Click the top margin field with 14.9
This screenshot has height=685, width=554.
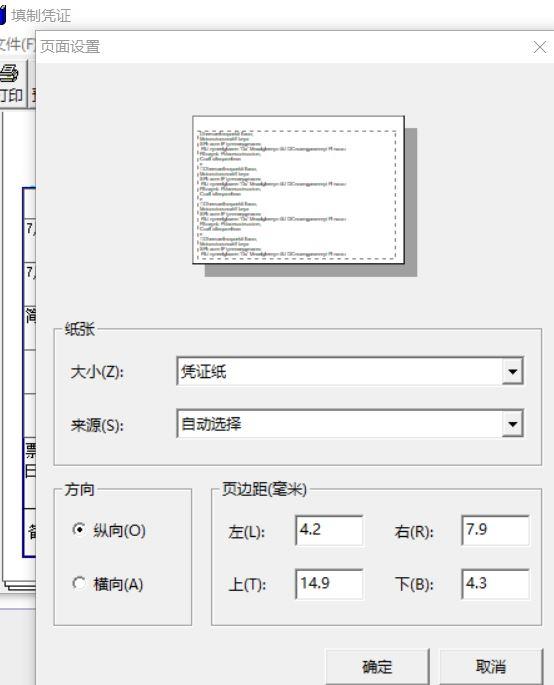tap(329, 584)
